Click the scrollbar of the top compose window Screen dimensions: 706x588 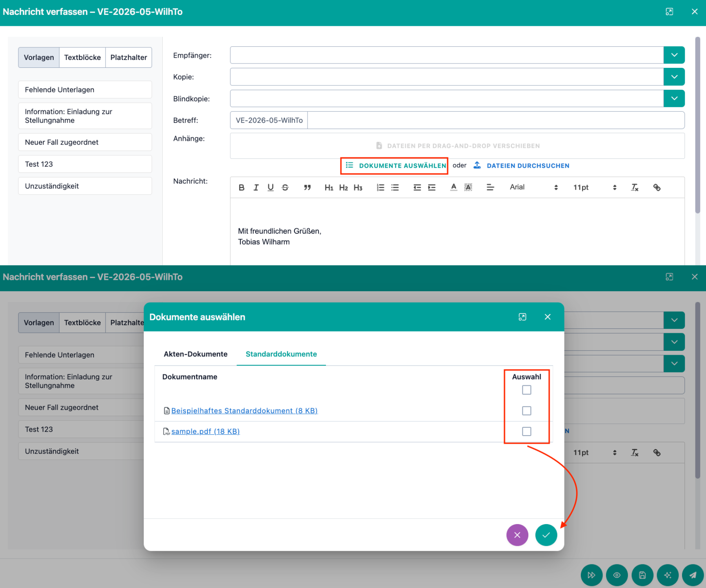(x=697, y=125)
